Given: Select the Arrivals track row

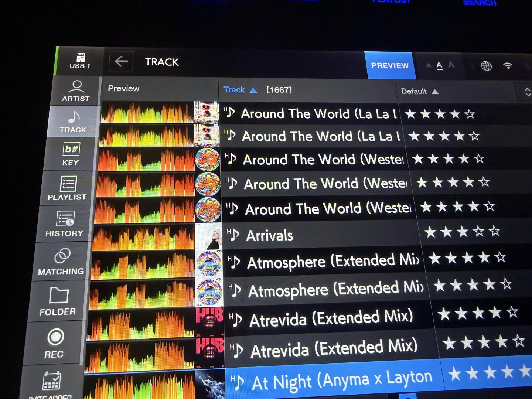Looking at the screenshot, I should tap(321, 235).
